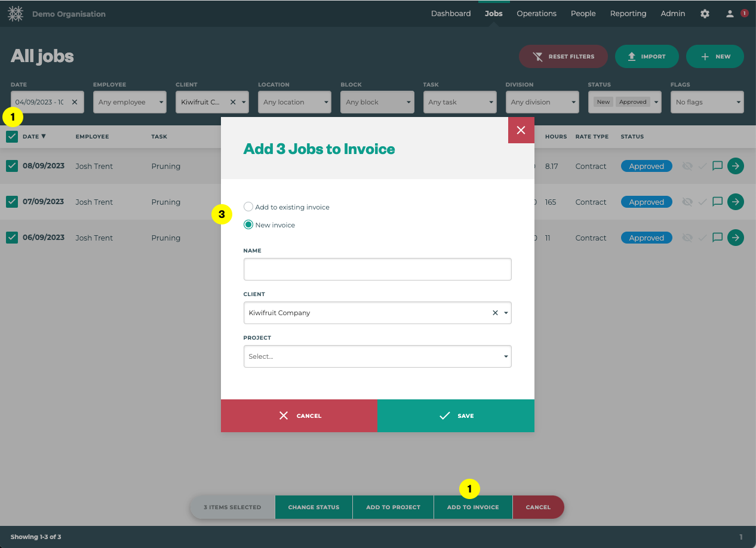The image size is (756, 548).
Task: Open the Employee filter dropdown
Action: tap(130, 102)
